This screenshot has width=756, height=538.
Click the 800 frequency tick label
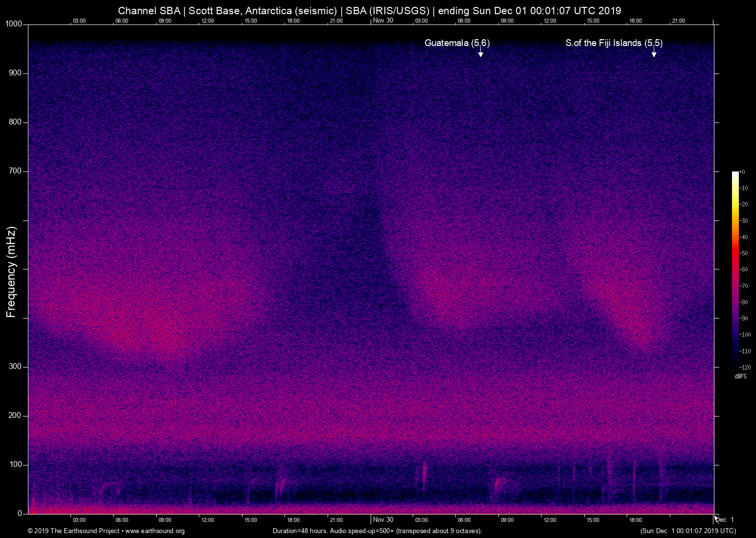[15, 122]
